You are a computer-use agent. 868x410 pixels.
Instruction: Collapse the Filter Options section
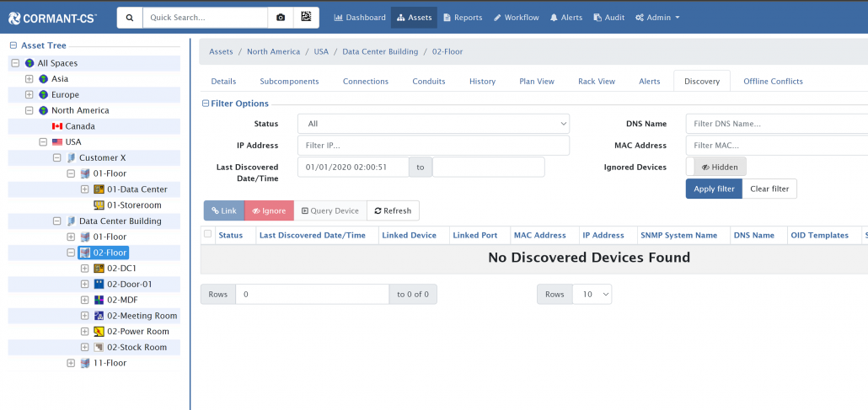(x=206, y=104)
